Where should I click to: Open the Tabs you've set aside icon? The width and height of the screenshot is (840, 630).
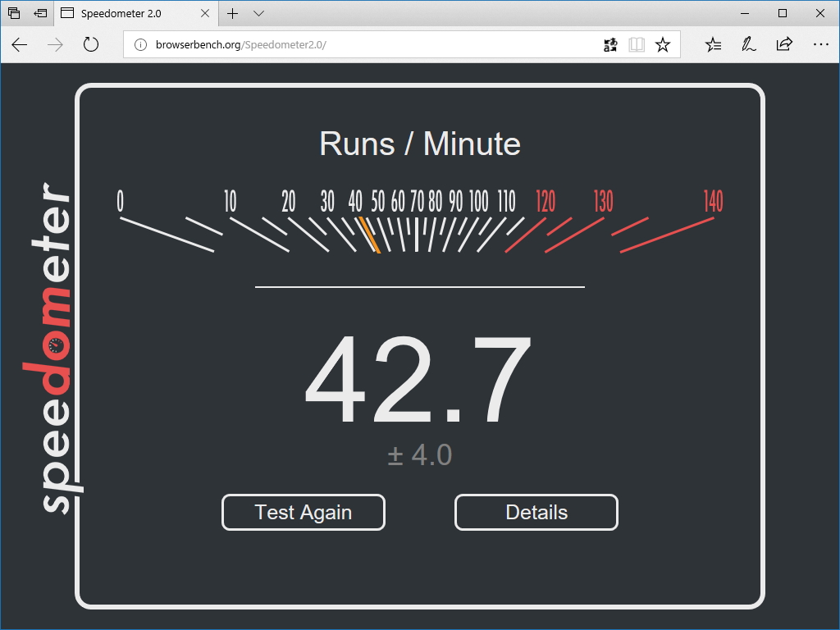point(14,13)
